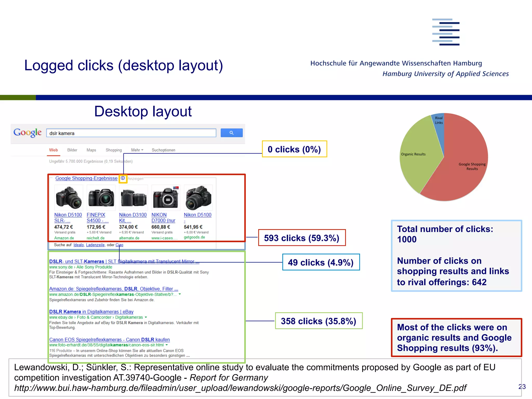Click the Google logo
This screenshot has height=399, width=532.
[28, 133]
